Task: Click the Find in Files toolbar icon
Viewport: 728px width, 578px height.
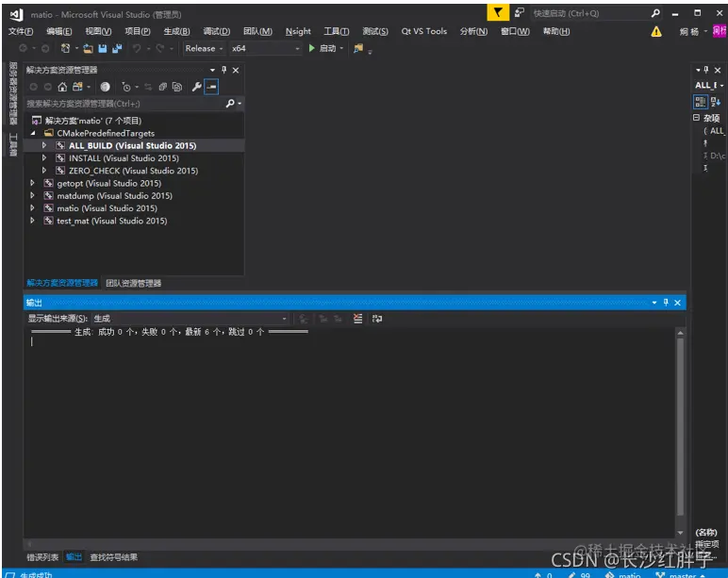Action: click(x=358, y=48)
